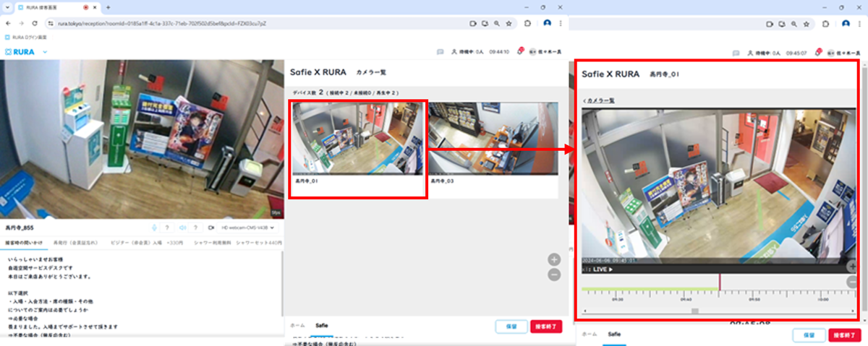Click the 待機中 0A waiting count in left header
Viewport: 868px width, 346px height.
coord(467,52)
